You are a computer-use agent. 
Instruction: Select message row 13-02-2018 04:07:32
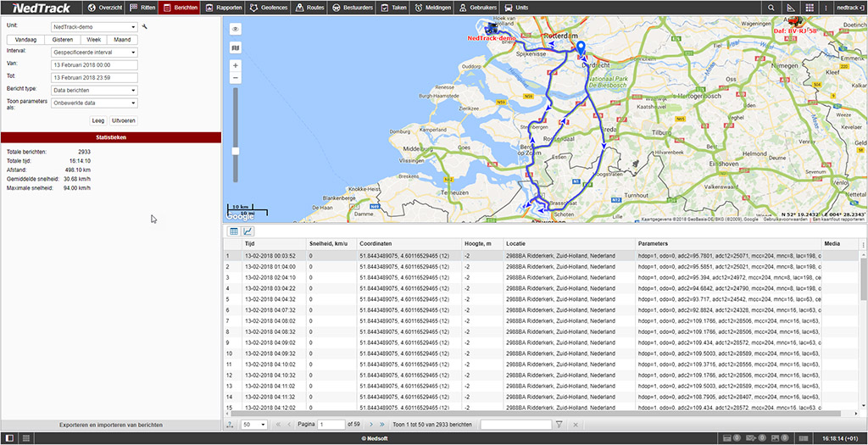coord(541,310)
